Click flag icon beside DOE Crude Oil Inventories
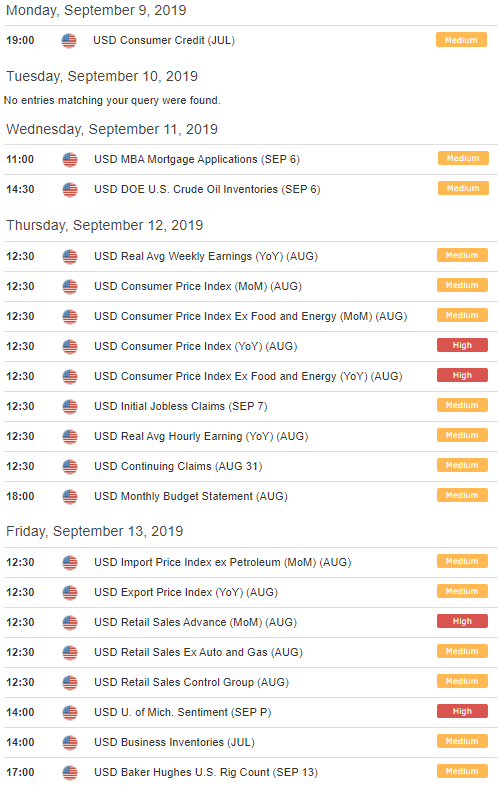 70,190
